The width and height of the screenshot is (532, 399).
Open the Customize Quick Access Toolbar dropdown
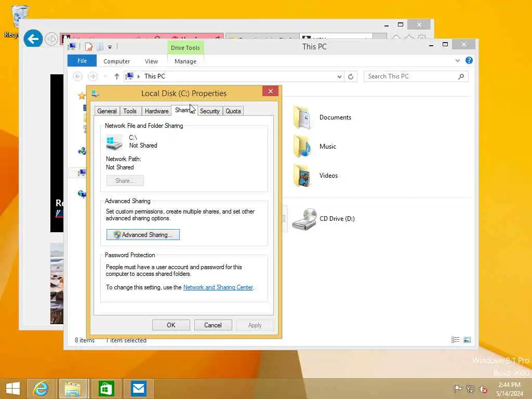click(110, 47)
